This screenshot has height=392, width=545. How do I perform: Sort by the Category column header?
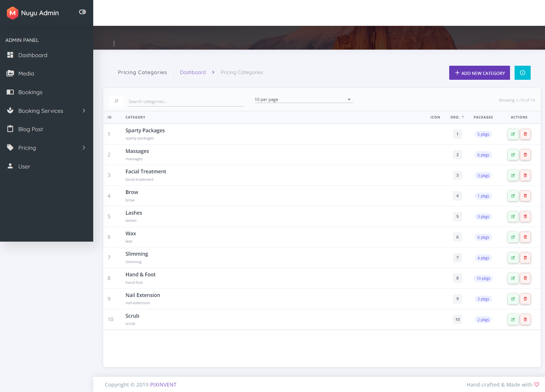coord(135,117)
